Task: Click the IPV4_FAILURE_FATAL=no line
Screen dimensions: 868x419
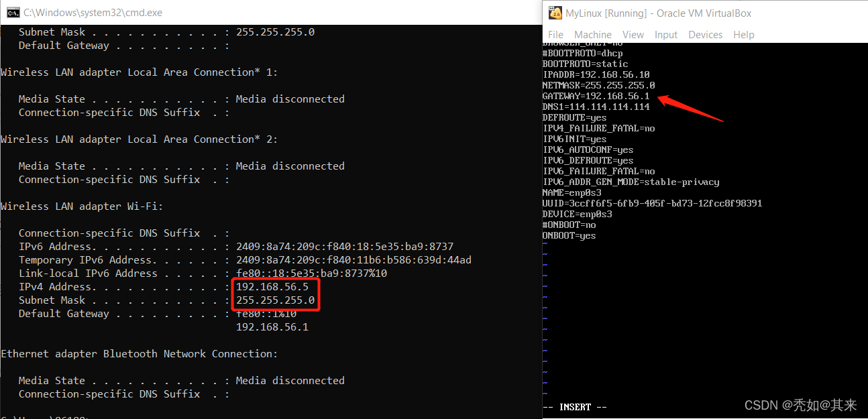Action: click(598, 128)
